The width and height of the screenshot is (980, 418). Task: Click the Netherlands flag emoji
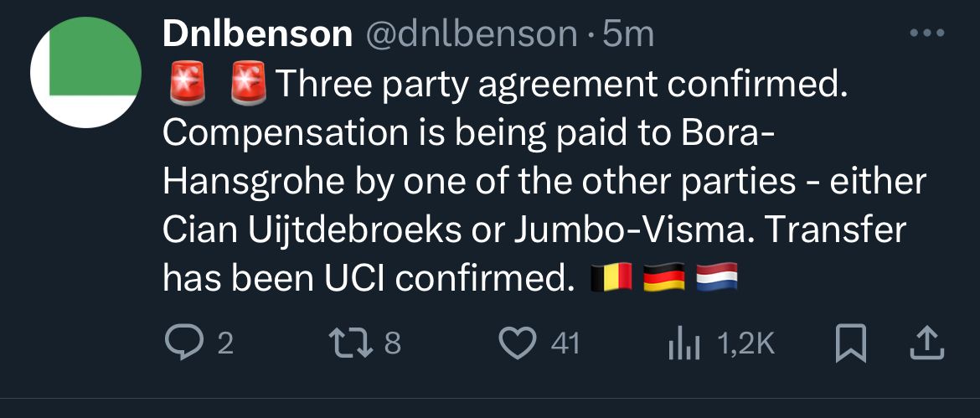click(x=717, y=278)
